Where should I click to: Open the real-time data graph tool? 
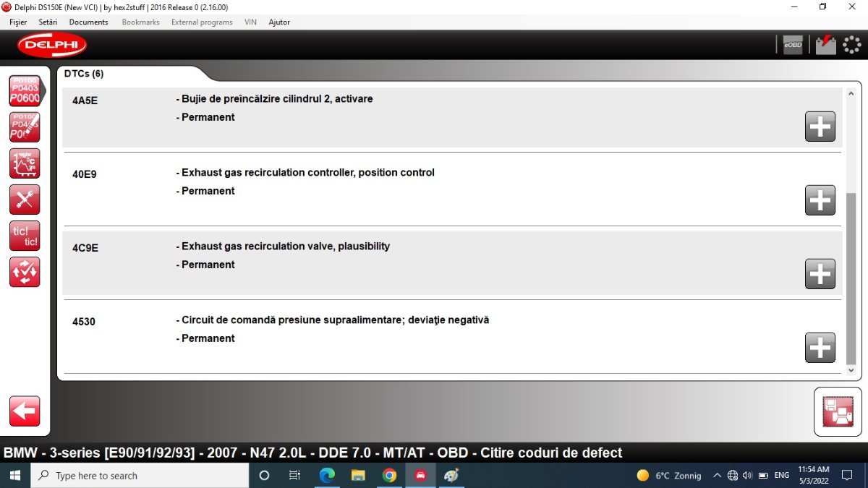[25, 163]
